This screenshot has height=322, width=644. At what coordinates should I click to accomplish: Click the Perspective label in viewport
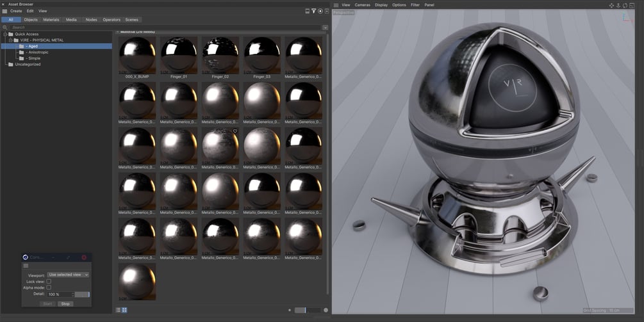click(343, 13)
